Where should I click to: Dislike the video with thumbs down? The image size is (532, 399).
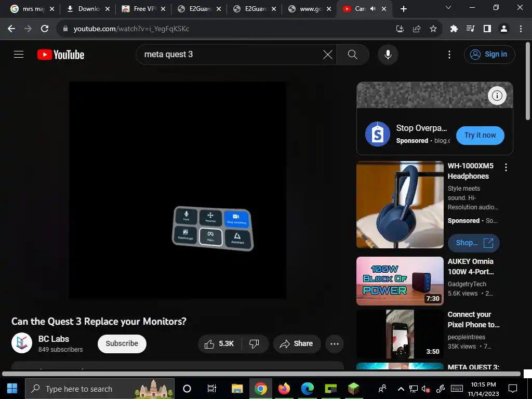coord(254,344)
